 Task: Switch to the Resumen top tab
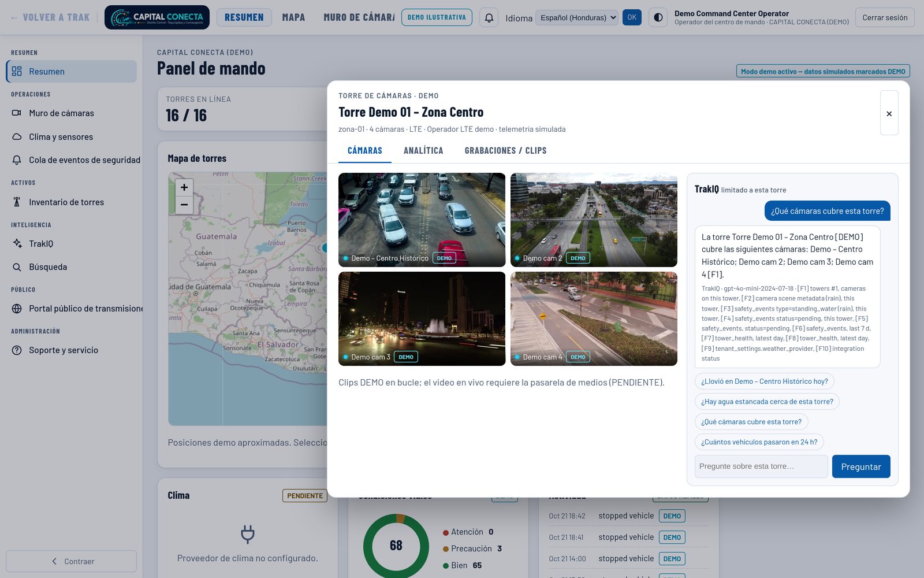244,17
